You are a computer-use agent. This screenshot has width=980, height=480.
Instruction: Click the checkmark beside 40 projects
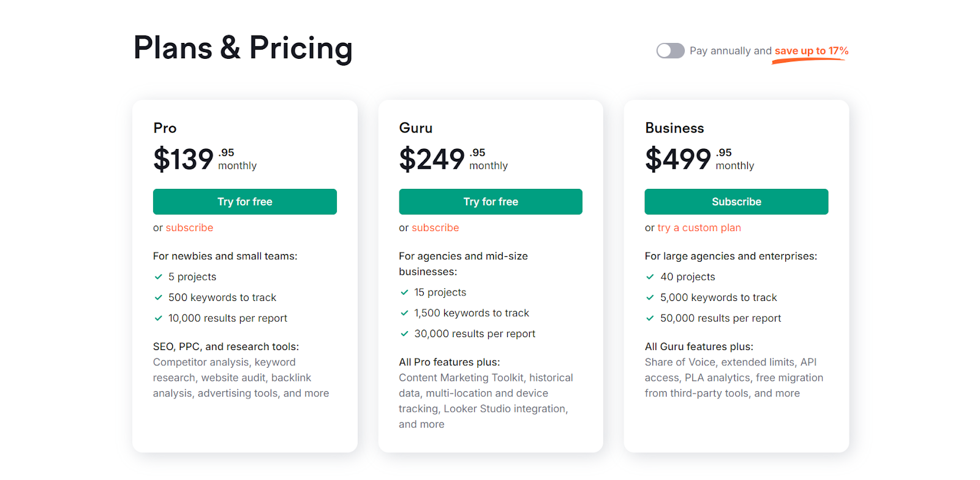coord(650,276)
